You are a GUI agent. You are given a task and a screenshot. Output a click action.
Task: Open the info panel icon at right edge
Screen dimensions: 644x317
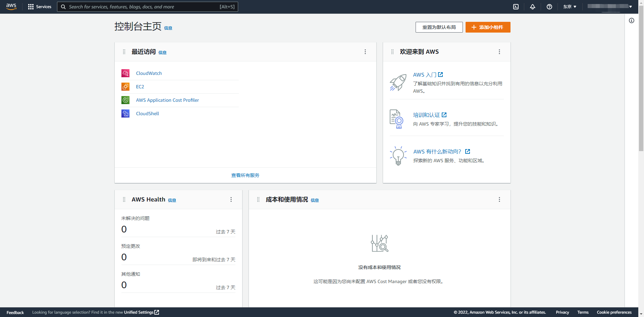(632, 20)
